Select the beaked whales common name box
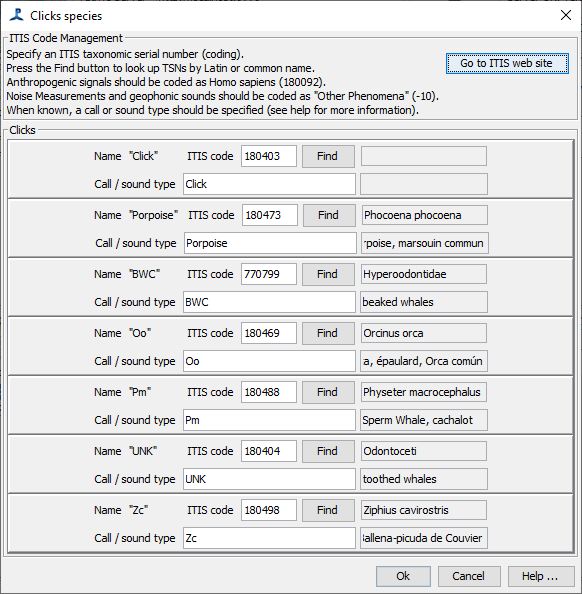The width and height of the screenshot is (582, 594). coord(424,302)
